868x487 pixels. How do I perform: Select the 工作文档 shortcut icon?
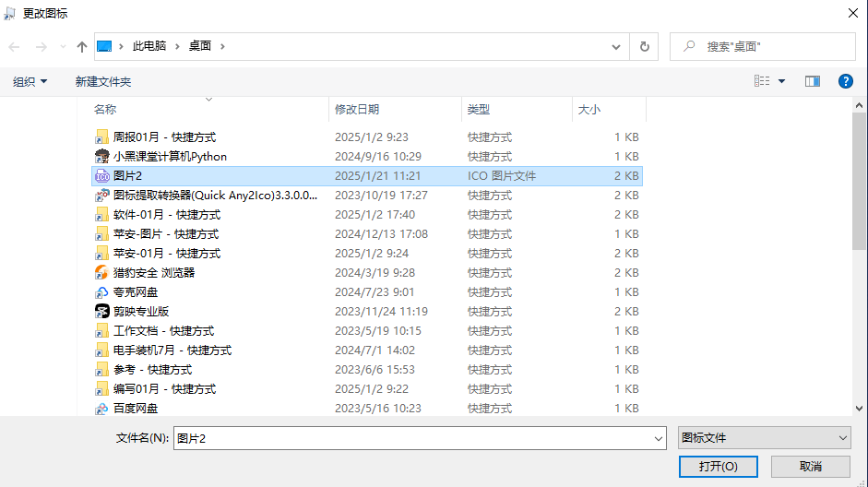point(101,330)
